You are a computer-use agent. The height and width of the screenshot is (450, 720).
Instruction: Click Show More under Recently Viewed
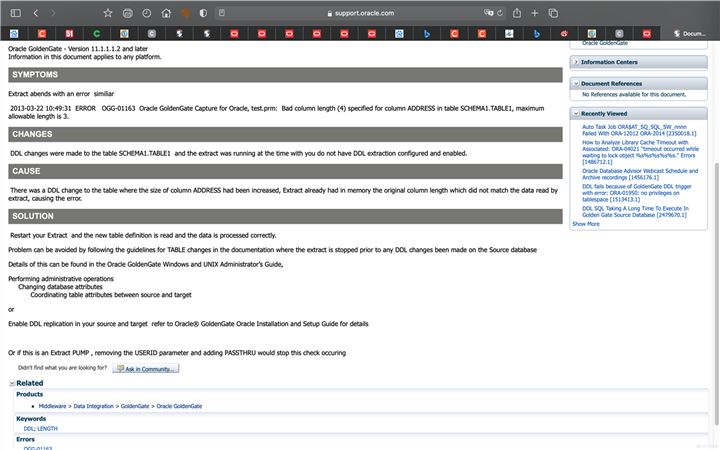[585, 224]
